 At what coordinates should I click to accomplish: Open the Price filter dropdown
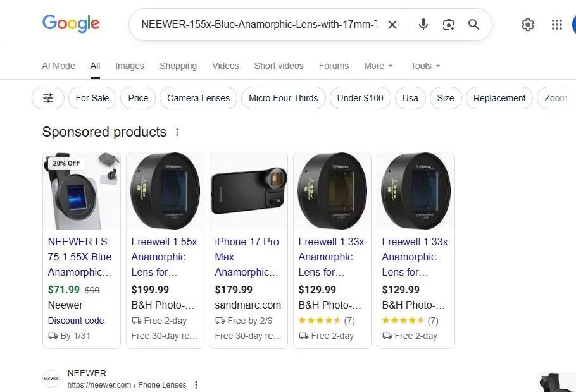pyautogui.click(x=137, y=98)
